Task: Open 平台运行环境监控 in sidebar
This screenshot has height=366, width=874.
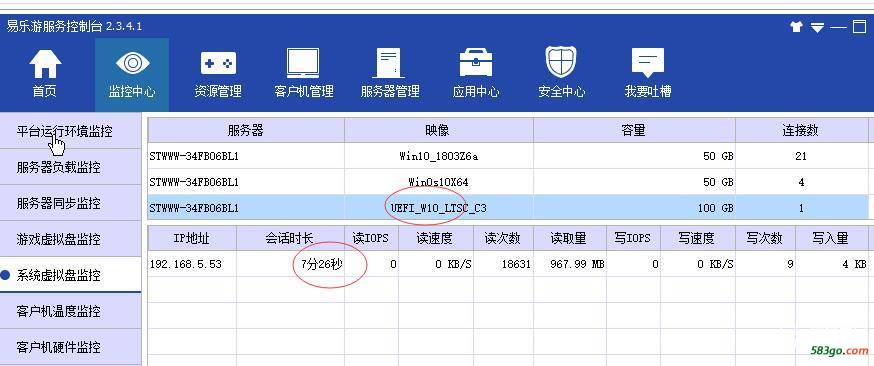Action: (70, 131)
